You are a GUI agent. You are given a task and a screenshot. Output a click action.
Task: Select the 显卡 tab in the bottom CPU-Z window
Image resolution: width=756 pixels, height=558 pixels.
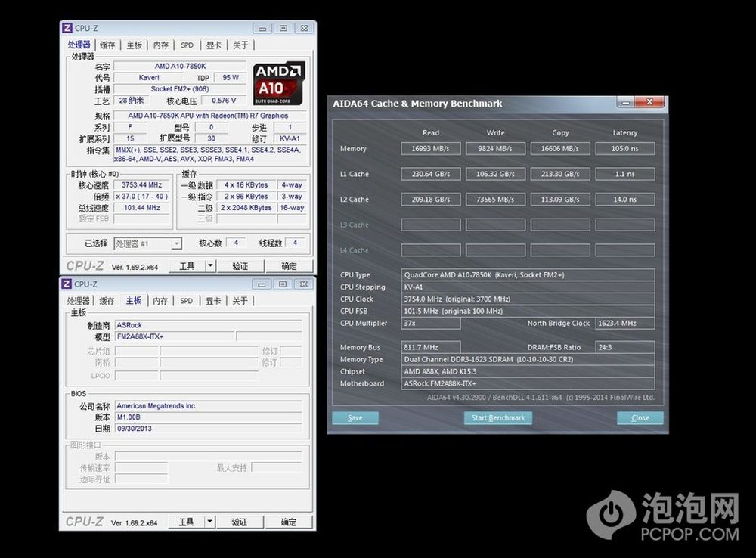pos(213,301)
